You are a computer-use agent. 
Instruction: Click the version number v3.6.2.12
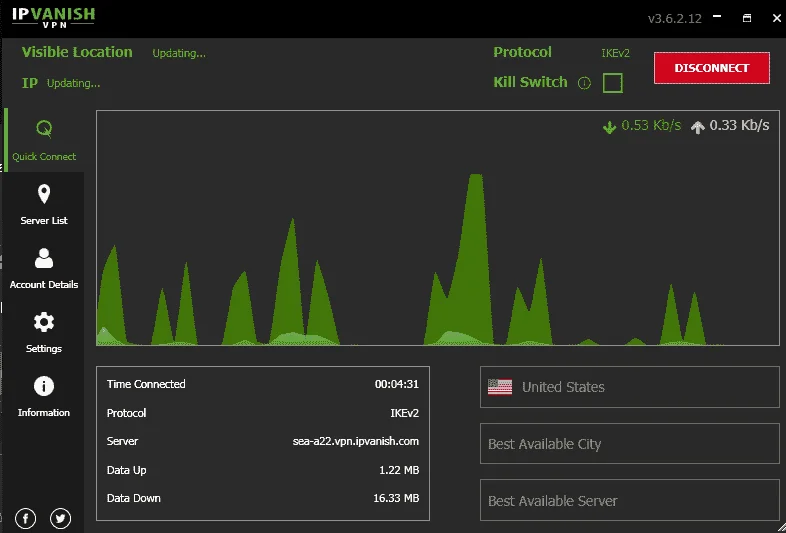click(x=675, y=19)
